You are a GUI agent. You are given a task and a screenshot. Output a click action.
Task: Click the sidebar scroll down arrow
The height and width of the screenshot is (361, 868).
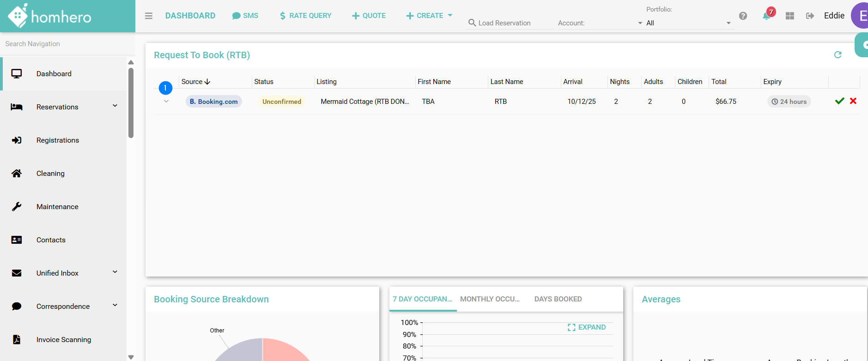tap(131, 357)
